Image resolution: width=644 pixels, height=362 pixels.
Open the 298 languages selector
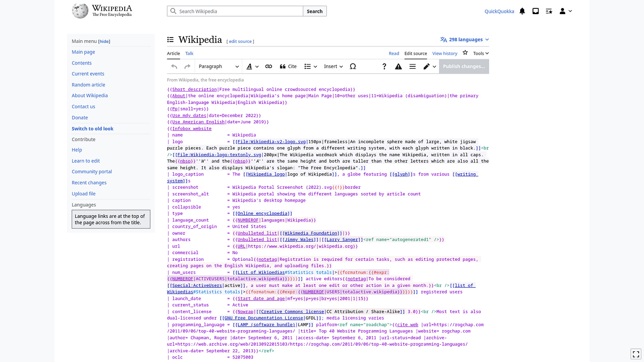pos(464,39)
